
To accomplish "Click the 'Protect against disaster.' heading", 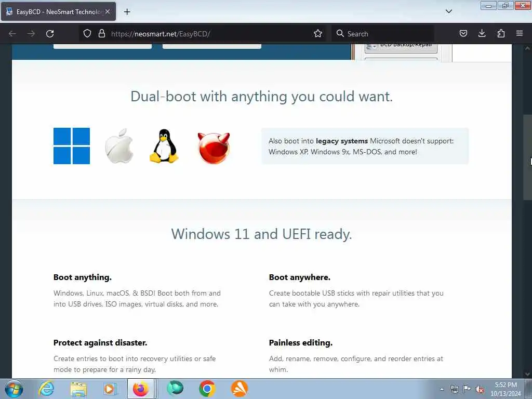I will point(100,343).
